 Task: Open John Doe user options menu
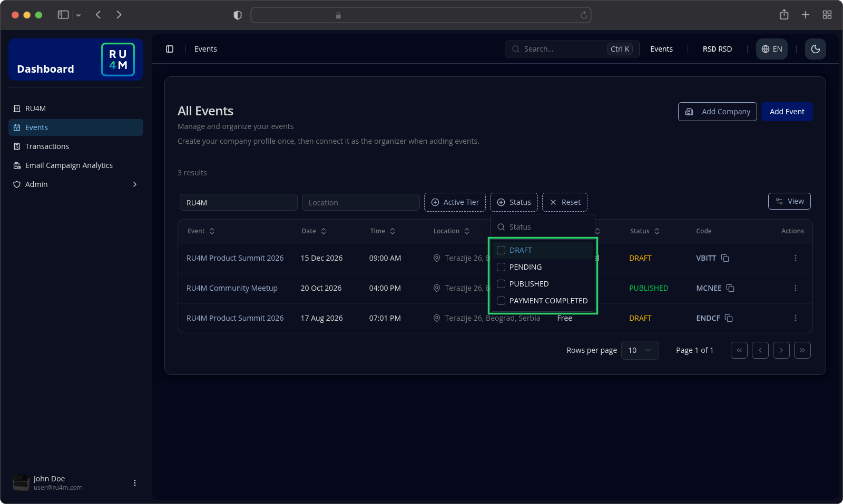click(x=135, y=483)
